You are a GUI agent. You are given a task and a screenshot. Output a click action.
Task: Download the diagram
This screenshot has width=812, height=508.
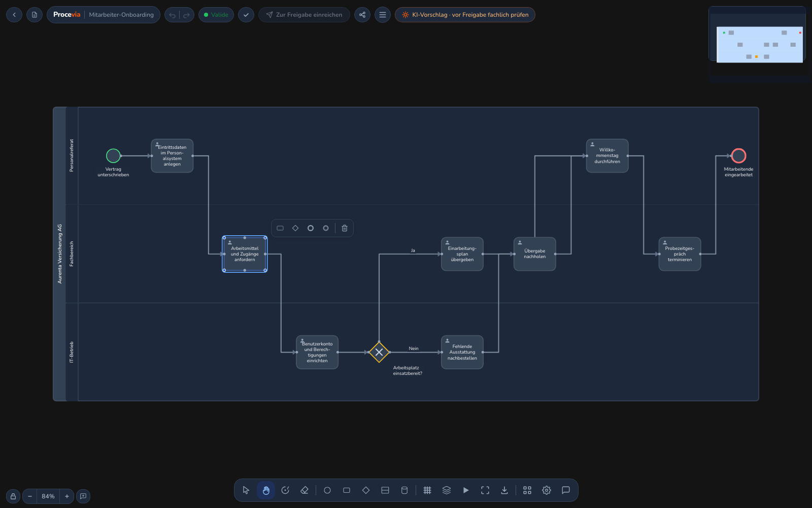click(504, 490)
